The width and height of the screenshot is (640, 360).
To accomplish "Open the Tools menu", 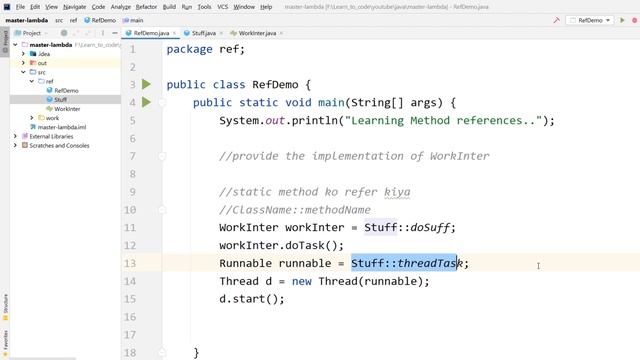I will pos(204,7).
